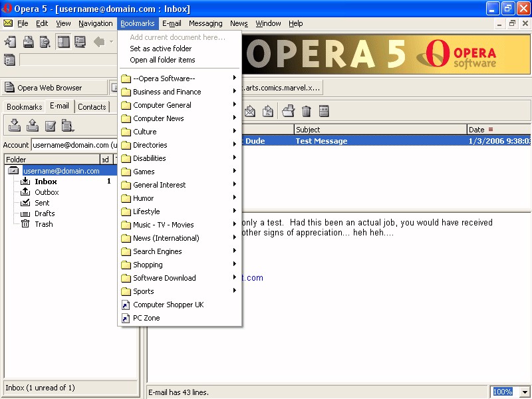Click the Reply envelope icon
The image size is (532, 399).
pos(250,111)
